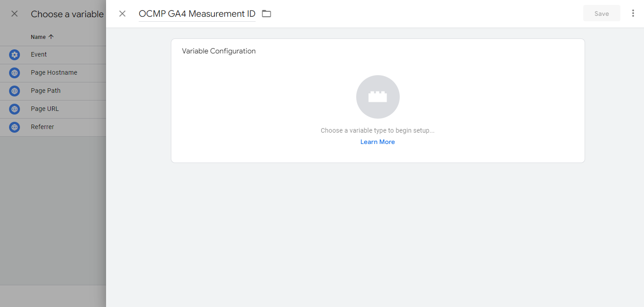Open the folder icon beside variable name
The height and width of the screenshot is (307, 644).
266,14
